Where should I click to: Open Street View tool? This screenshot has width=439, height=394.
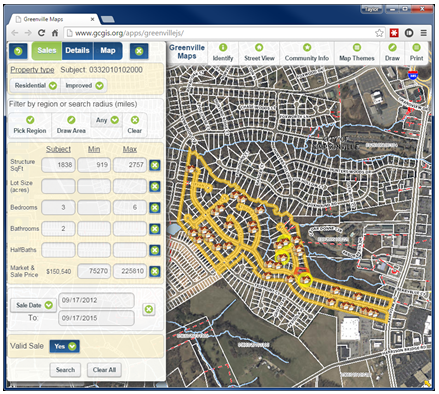tap(259, 53)
